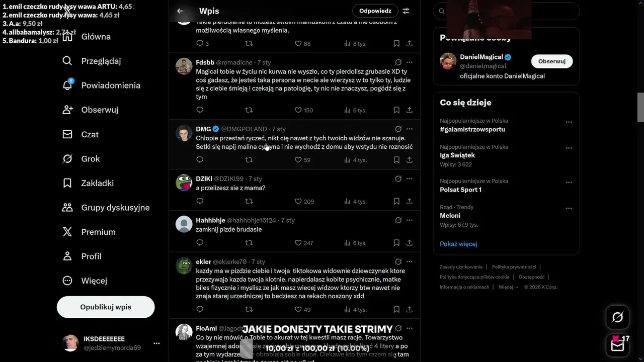Open more menu for Iga Świątek trend
This screenshot has width=644, height=362.
click(x=569, y=148)
